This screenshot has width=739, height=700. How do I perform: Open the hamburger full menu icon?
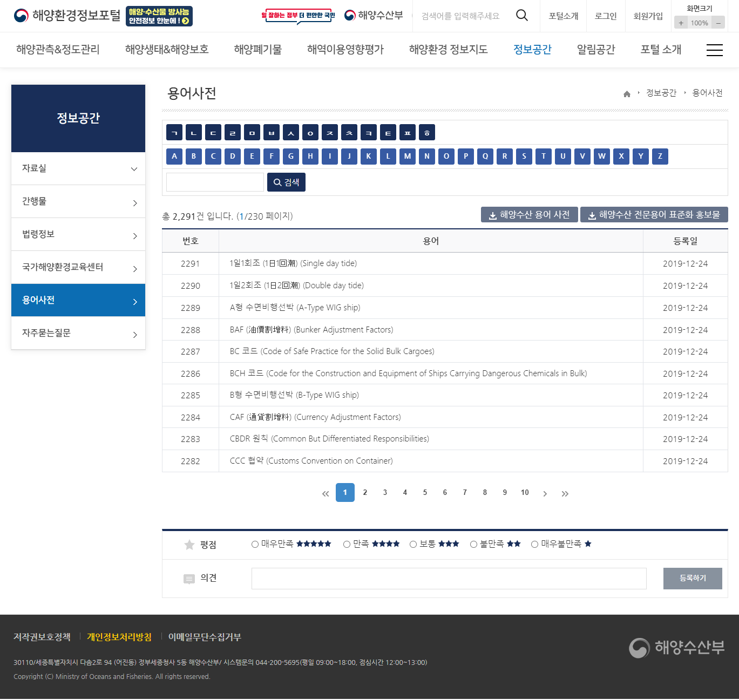tap(714, 50)
